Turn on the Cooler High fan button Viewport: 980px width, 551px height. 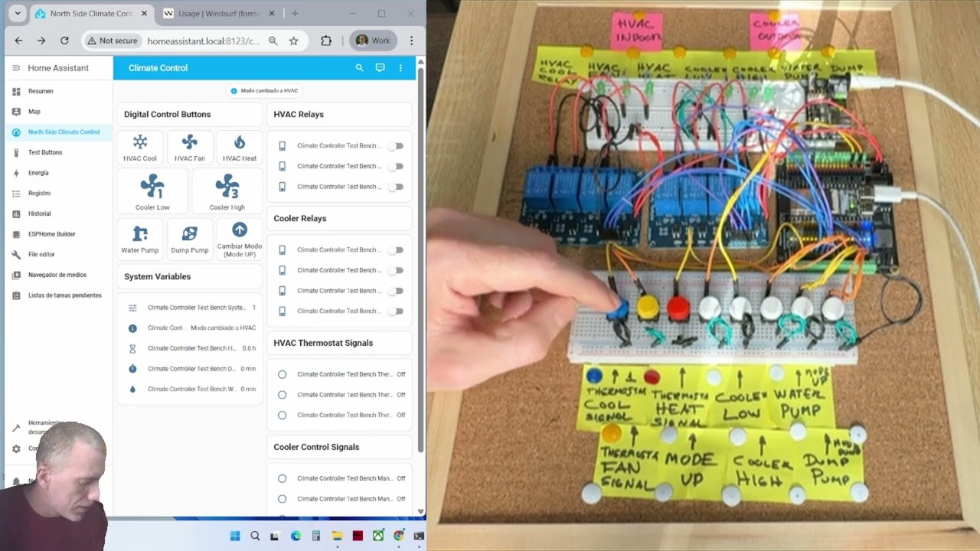227,191
